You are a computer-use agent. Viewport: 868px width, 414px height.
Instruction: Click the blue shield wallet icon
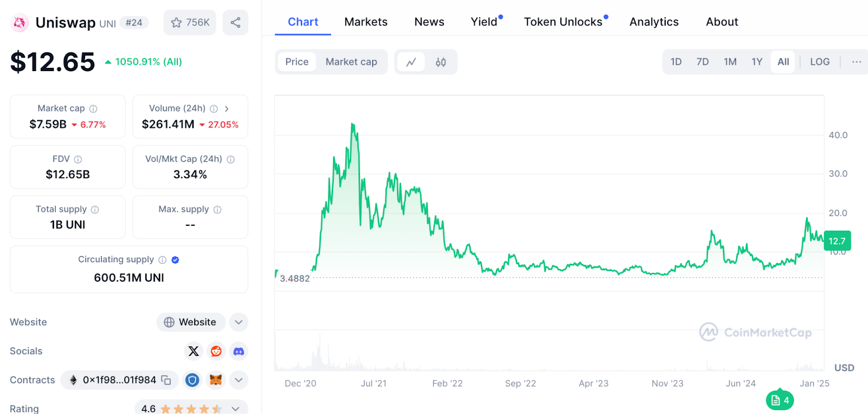192,380
